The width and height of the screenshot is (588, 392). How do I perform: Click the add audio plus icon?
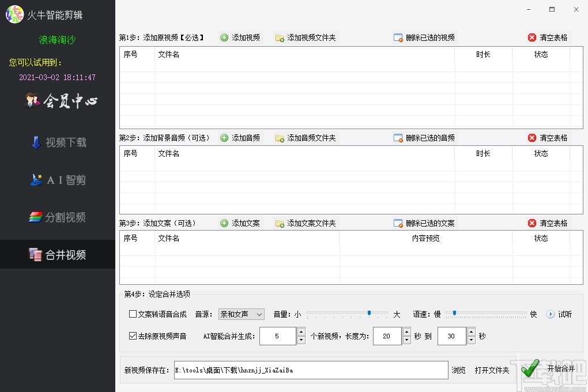click(x=224, y=137)
